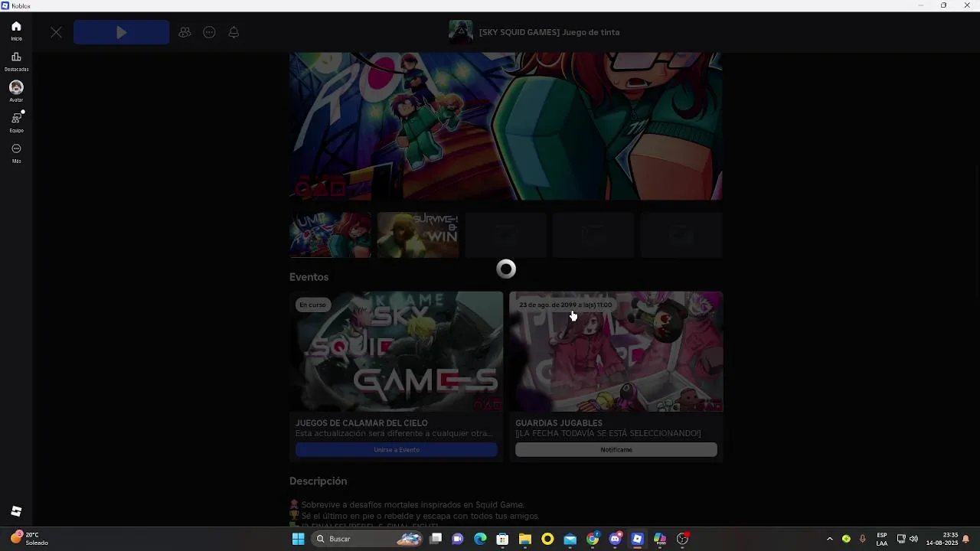Screen dimensions: 980x551
Task: Click the event date label 23 de ago. de 2099
Action: [x=565, y=305]
